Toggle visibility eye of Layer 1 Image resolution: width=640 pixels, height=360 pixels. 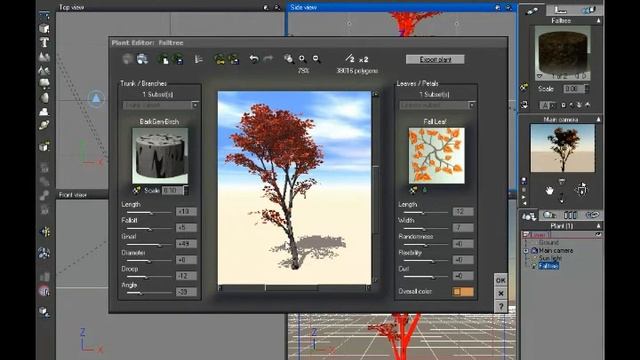(598, 235)
